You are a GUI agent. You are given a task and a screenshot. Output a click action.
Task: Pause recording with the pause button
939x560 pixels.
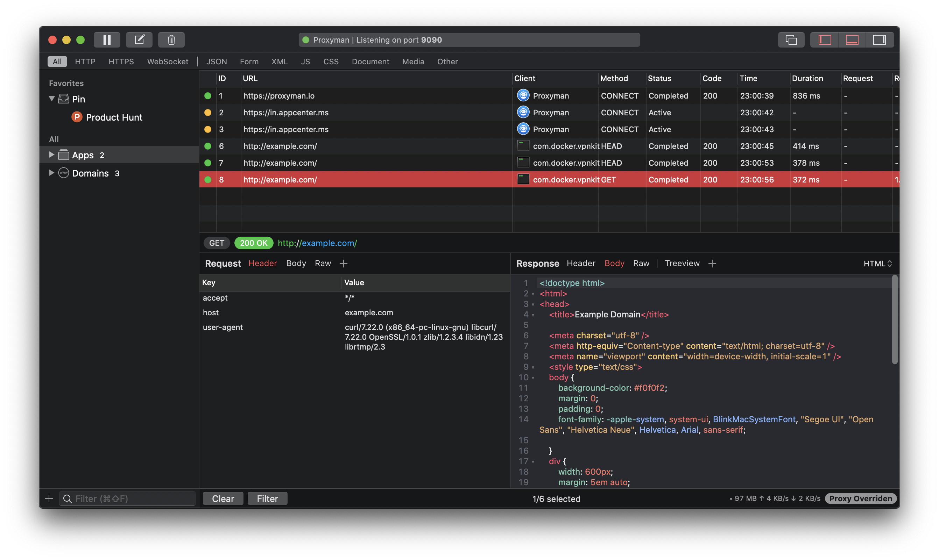point(107,40)
